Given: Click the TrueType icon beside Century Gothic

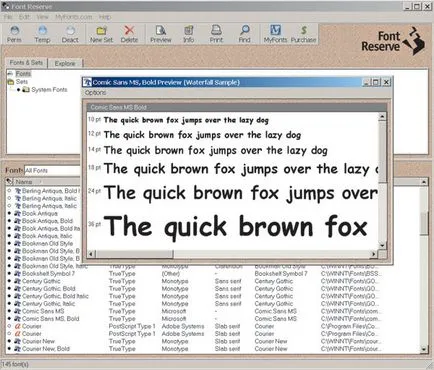Looking at the screenshot, I should (x=18, y=281).
